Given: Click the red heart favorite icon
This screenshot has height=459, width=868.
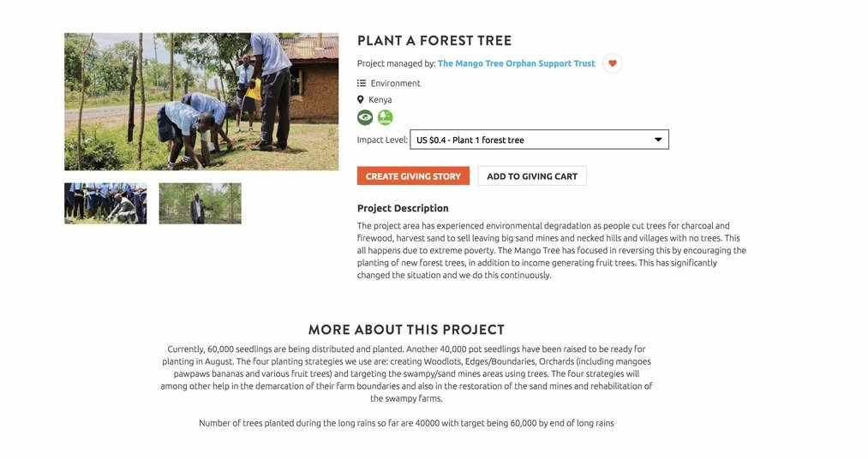Looking at the screenshot, I should click(x=613, y=63).
